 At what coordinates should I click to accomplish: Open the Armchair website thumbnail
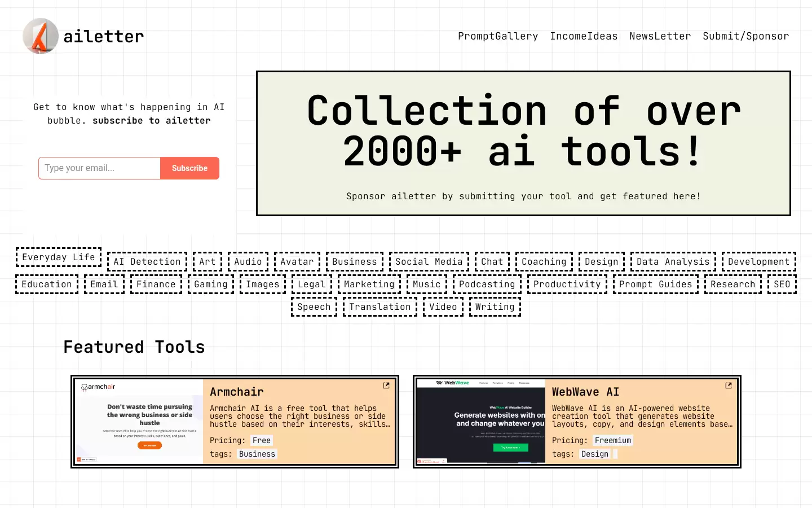pos(139,422)
